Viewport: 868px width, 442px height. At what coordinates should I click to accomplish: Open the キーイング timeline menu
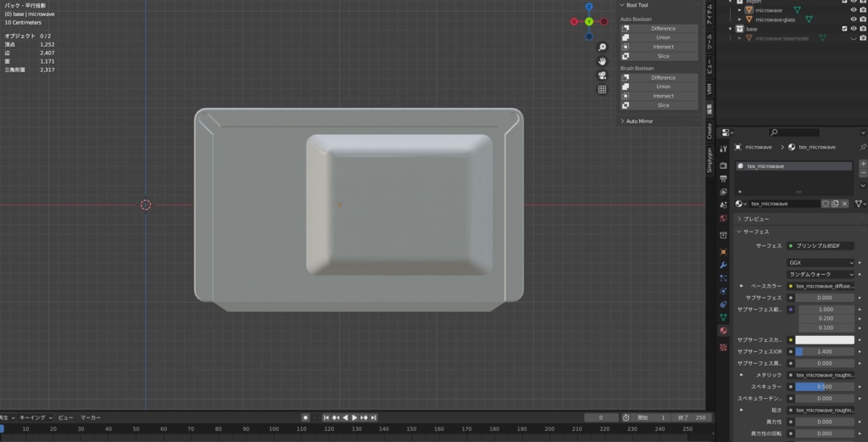click(x=36, y=417)
